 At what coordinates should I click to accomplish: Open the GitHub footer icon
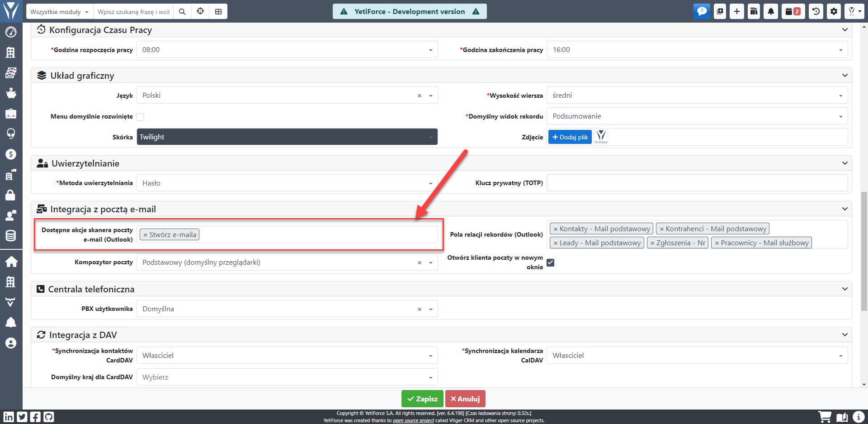coord(49,417)
